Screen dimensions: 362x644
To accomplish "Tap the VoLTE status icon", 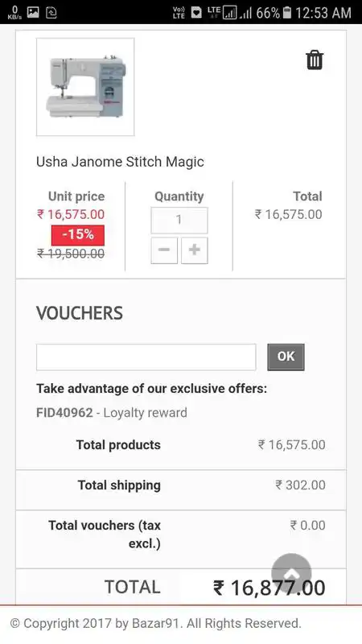I will pos(179,13).
